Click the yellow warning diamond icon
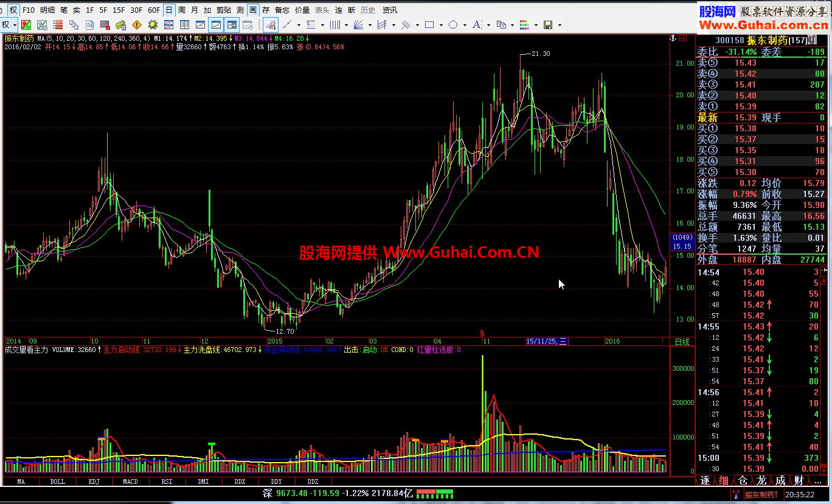 (x=137, y=25)
